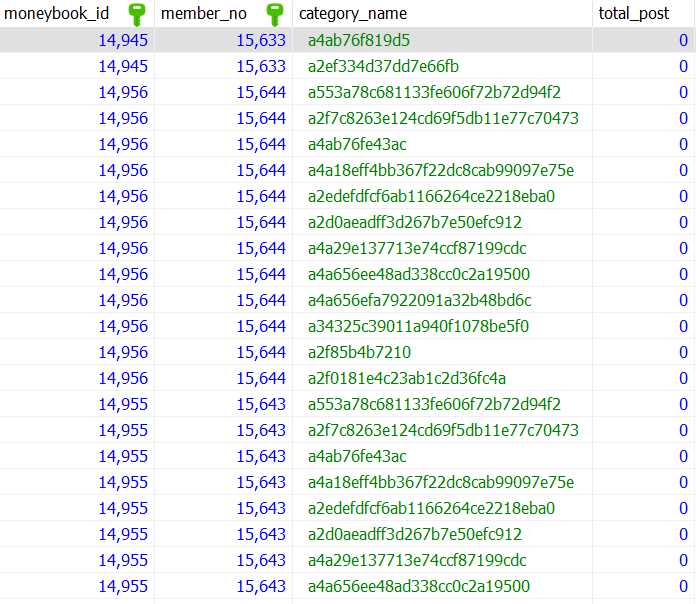Select the cell a2ef334d37dd7e66fb

click(383, 66)
